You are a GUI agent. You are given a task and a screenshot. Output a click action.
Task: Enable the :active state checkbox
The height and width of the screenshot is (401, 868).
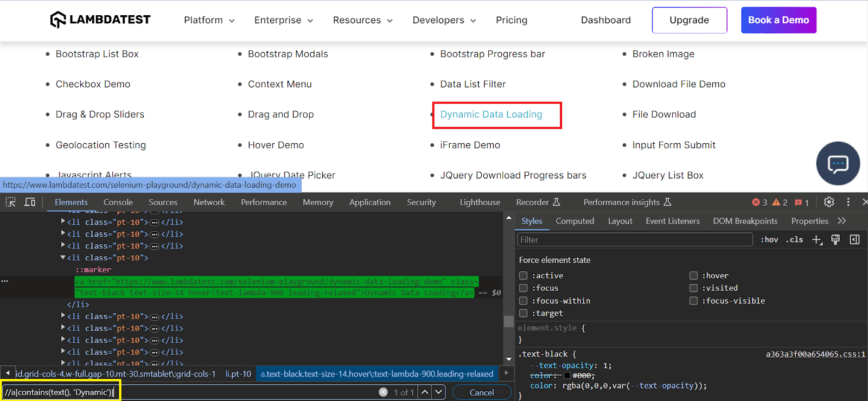tap(523, 276)
